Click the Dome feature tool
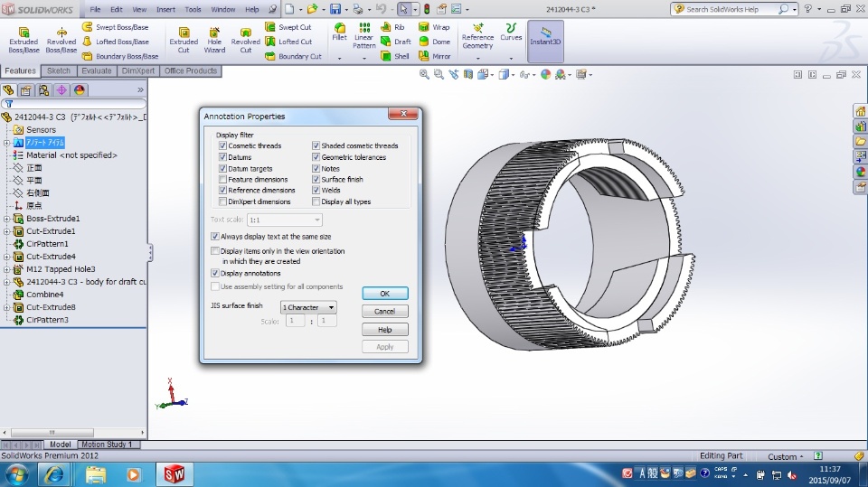The height and width of the screenshot is (487, 868). pos(434,42)
